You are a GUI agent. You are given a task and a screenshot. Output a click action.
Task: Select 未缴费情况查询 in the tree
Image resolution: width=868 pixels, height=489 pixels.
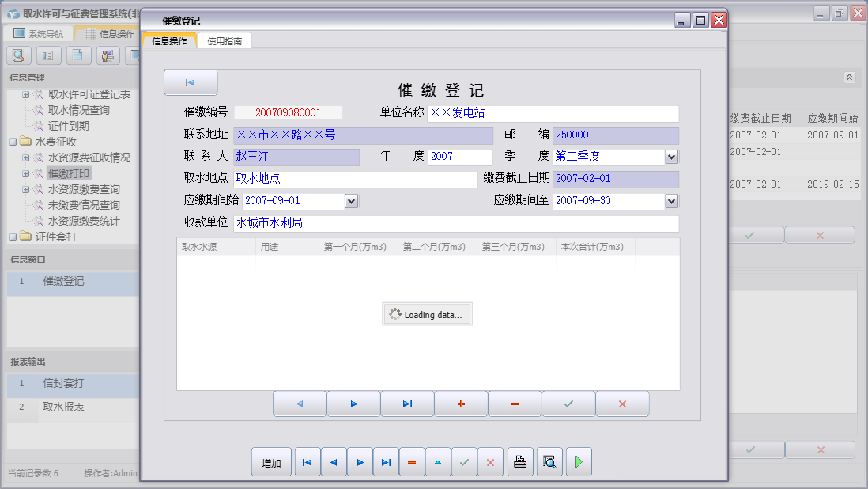tap(84, 205)
